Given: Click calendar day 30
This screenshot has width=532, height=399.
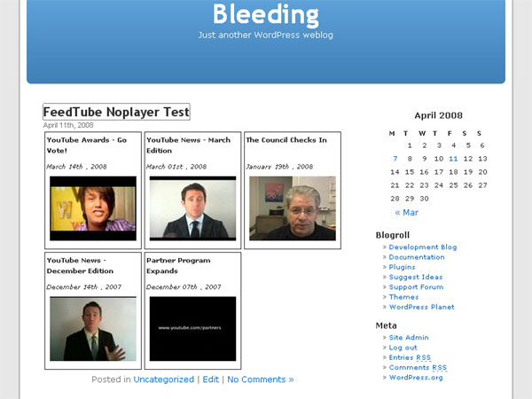Looking at the screenshot, I should [x=424, y=199].
